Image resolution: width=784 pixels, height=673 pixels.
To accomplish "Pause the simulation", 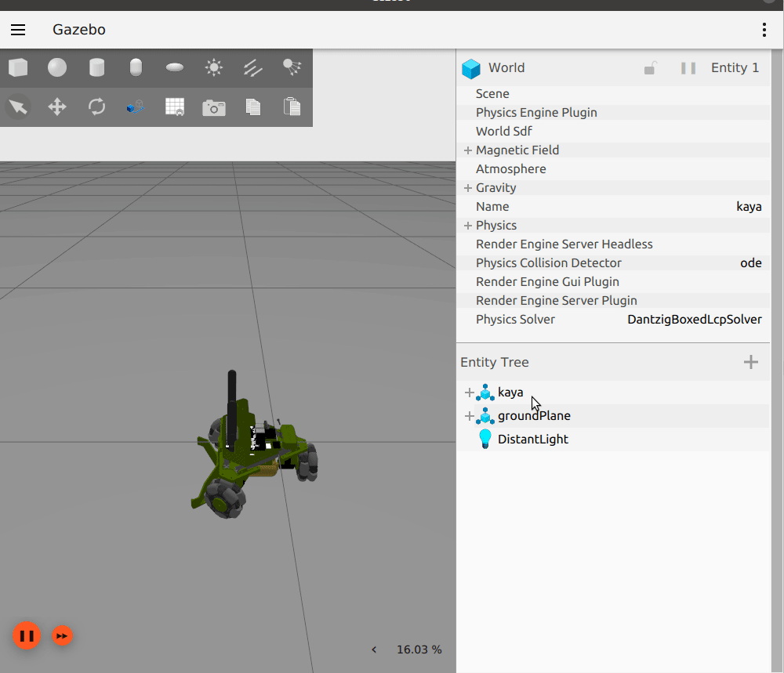I will pos(27,635).
